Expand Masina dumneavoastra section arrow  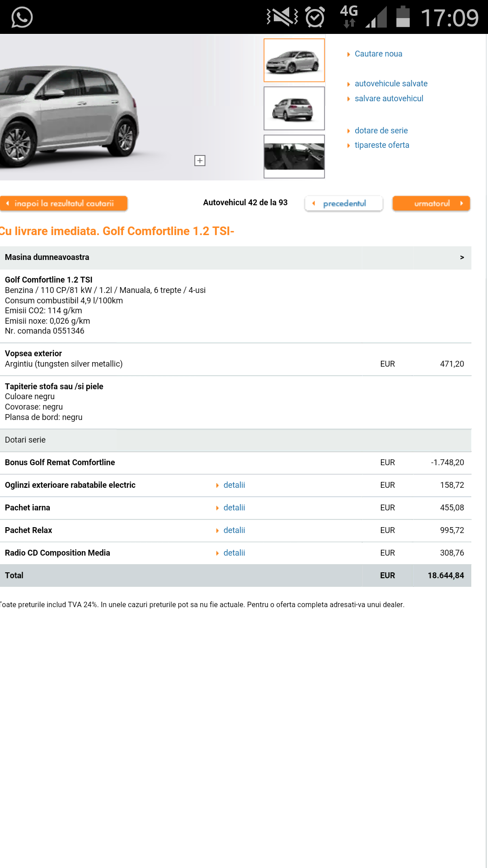(462, 257)
